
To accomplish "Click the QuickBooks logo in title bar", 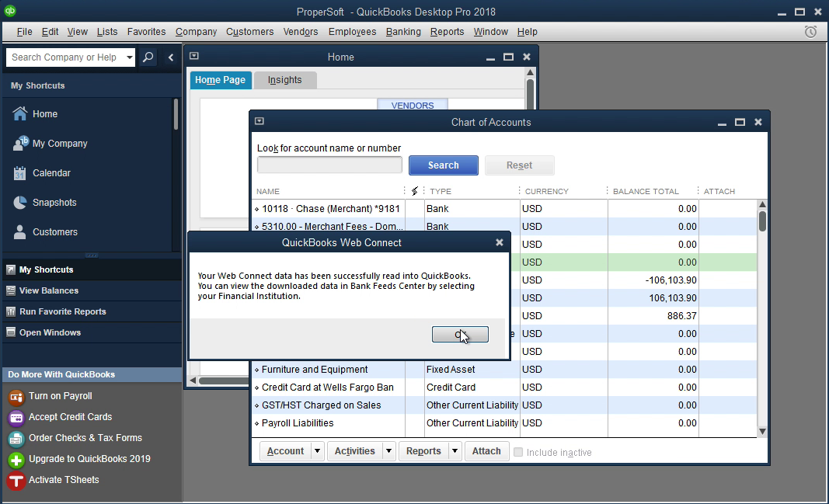I will 10,11.
